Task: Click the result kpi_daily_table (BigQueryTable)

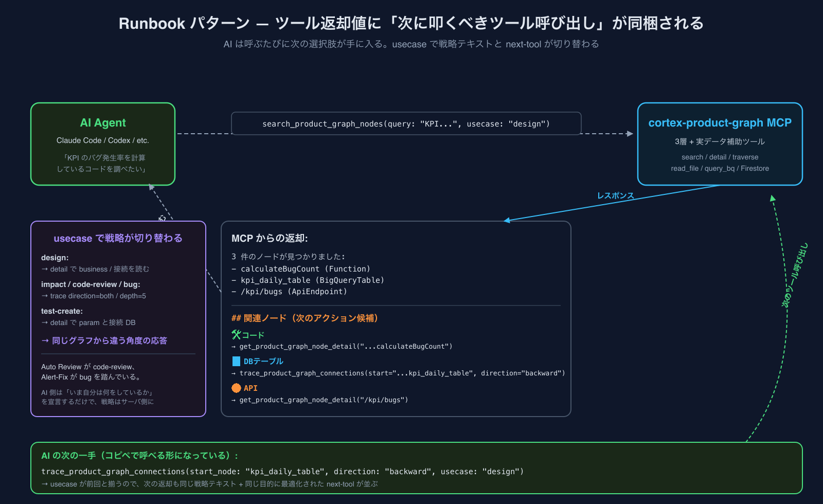Action: (308, 280)
